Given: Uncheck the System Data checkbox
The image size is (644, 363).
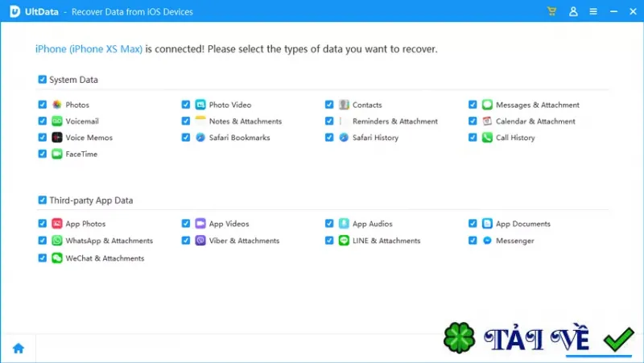Looking at the screenshot, I should coord(43,79).
